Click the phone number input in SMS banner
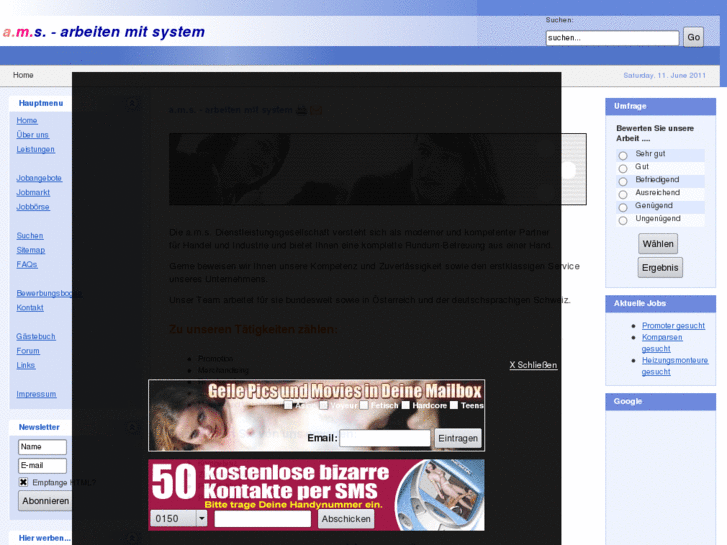Image resolution: width=727 pixels, height=545 pixels. (262, 519)
